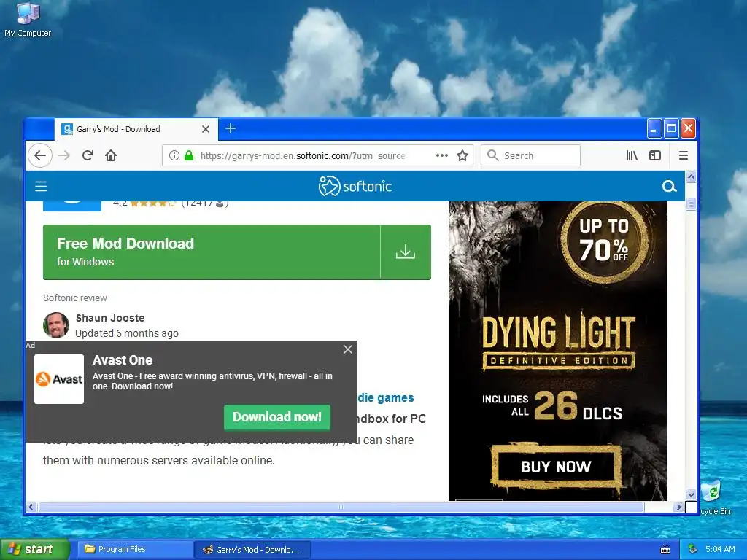Click the page scrollbar up arrow
Screen dimensions: 747x560
[691, 177]
